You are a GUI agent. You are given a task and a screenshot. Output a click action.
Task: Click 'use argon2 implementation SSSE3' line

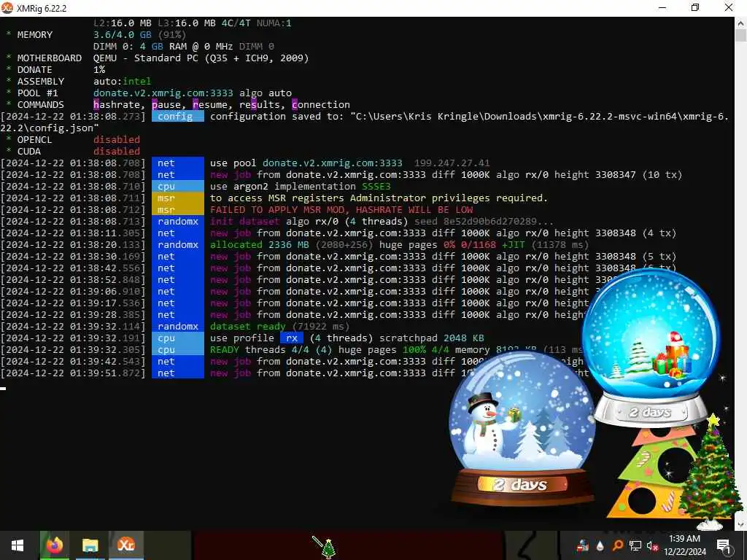[x=300, y=187]
